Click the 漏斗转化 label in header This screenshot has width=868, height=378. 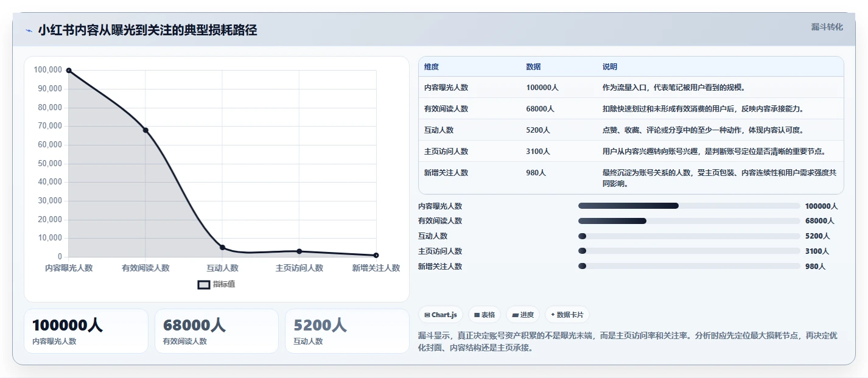[x=827, y=27]
